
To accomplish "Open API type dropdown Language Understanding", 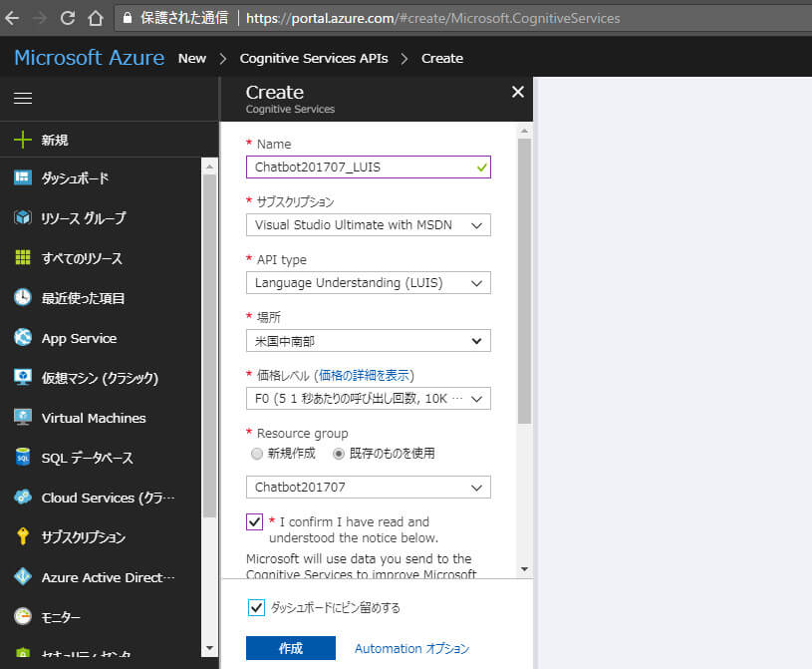I will 369,283.
